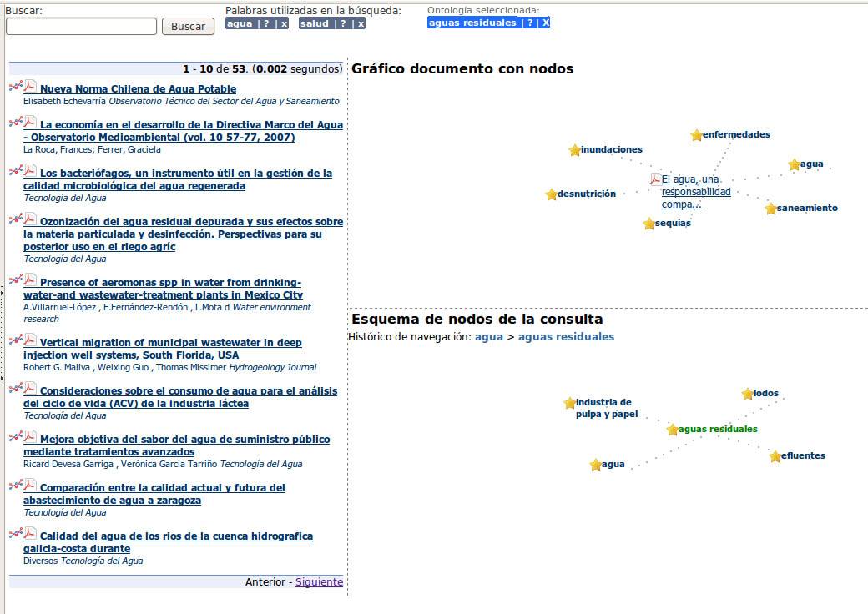Screen dimensions: 868x614
Task: Click graph icon beside Ozonización del agua residual
Action: 16,219
